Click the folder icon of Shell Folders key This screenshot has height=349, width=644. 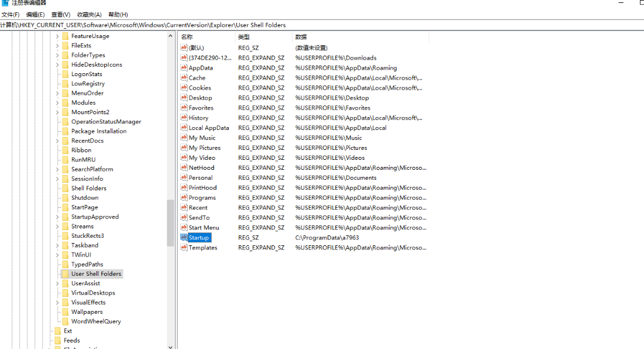[66, 188]
